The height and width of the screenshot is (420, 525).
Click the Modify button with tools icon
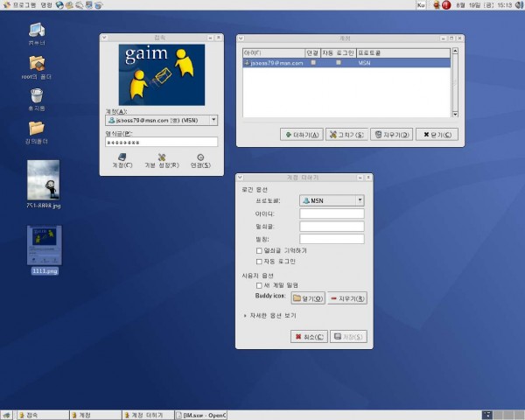346,135
